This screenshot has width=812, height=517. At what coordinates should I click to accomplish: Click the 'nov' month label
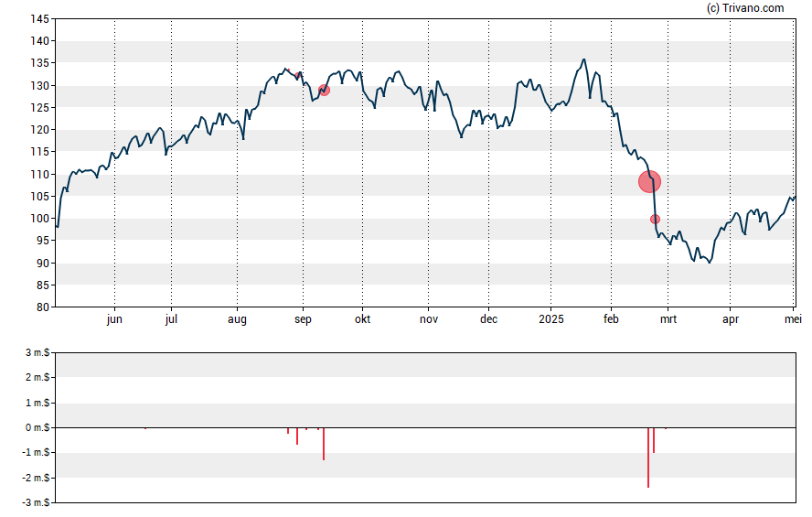(x=429, y=319)
